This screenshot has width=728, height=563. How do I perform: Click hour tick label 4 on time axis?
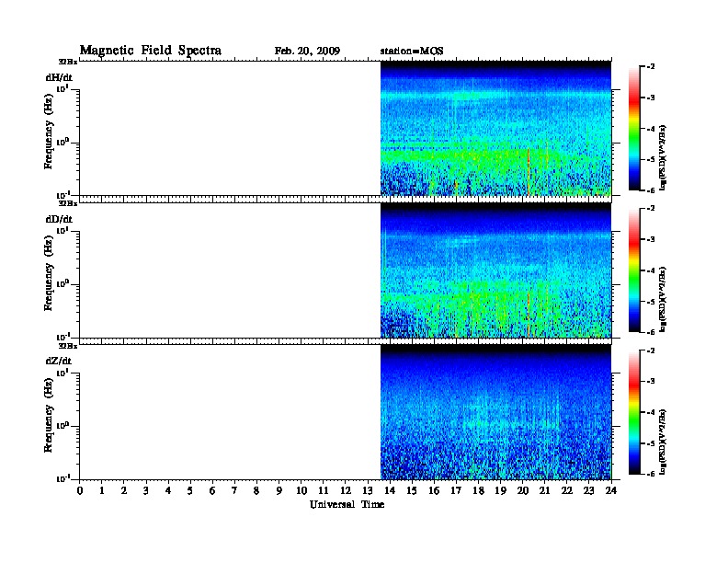[168, 491]
